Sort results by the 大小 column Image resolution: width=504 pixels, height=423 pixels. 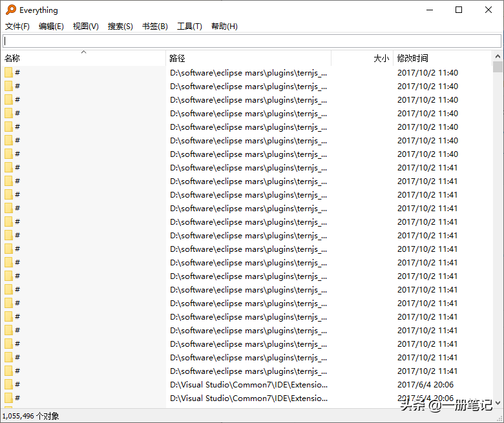pyautogui.click(x=362, y=58)
